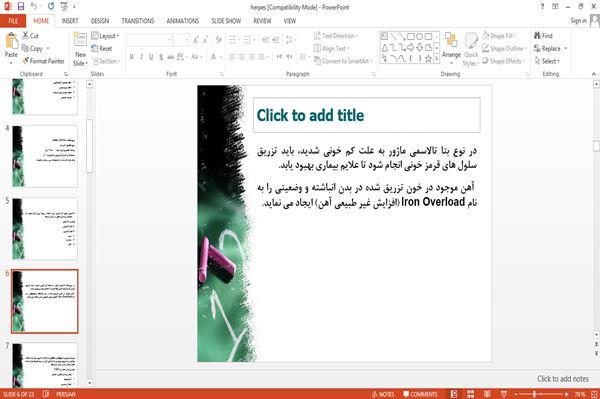Open Shape Fill dropdown
This screenshot has width=600, height=399.
tap(499, 36)
